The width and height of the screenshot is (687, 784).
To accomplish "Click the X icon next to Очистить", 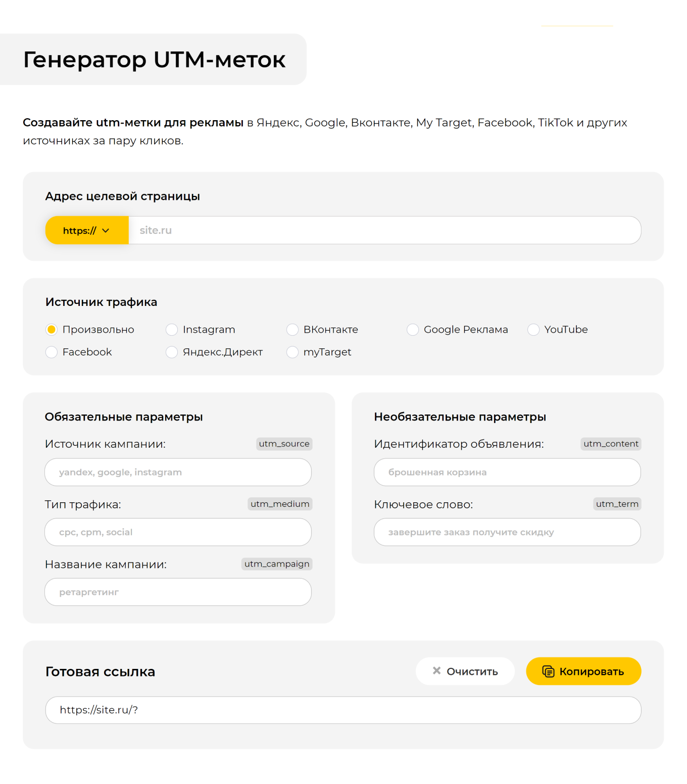I will pos(435,671).
